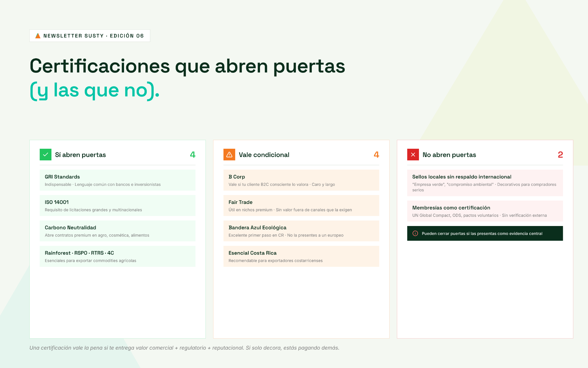Click the orange count 4 in Vale condicional
The height and width of the screenshot is (368, 588).
[376, 155]
